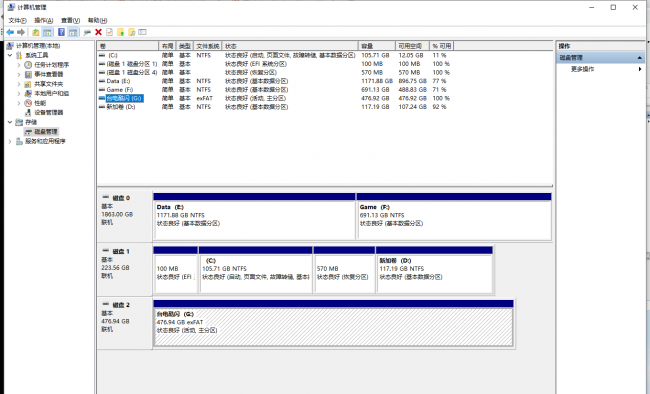Sort by the 状态 column header
This screenshot has width=650, height=394.
290,46
